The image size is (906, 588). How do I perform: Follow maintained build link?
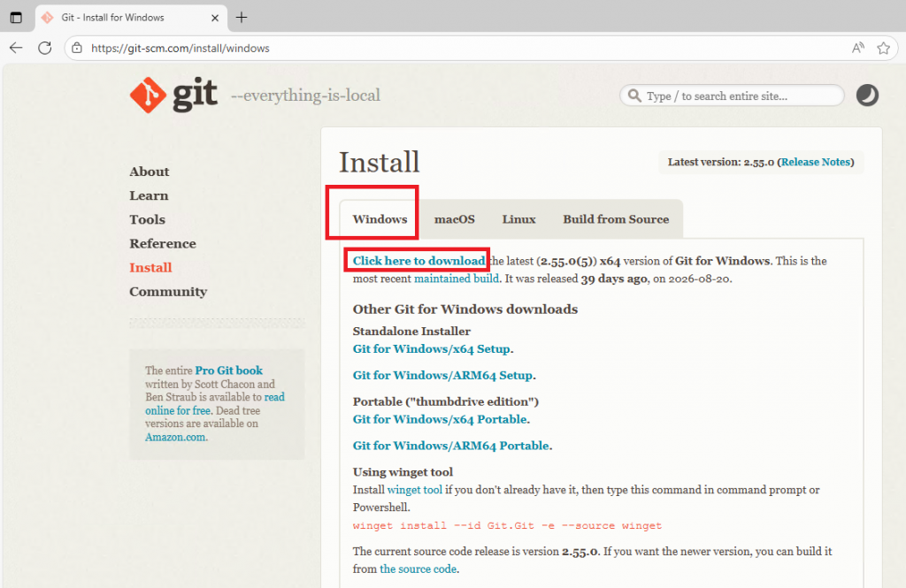coord(457,279)
